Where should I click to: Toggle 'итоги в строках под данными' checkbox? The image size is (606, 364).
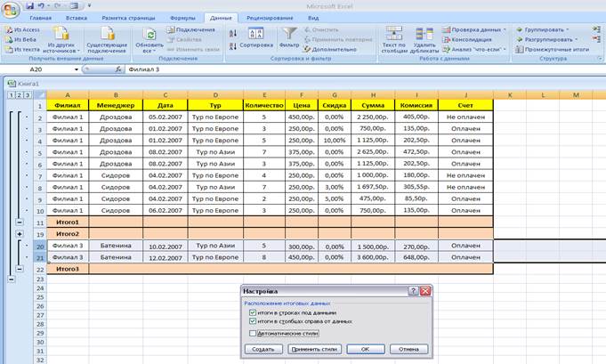253,312
